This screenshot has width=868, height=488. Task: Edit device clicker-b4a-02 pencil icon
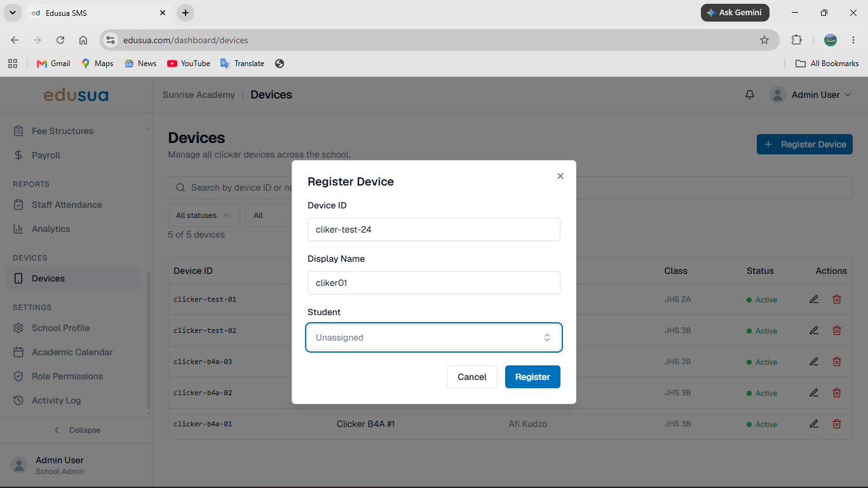[814, 393]
